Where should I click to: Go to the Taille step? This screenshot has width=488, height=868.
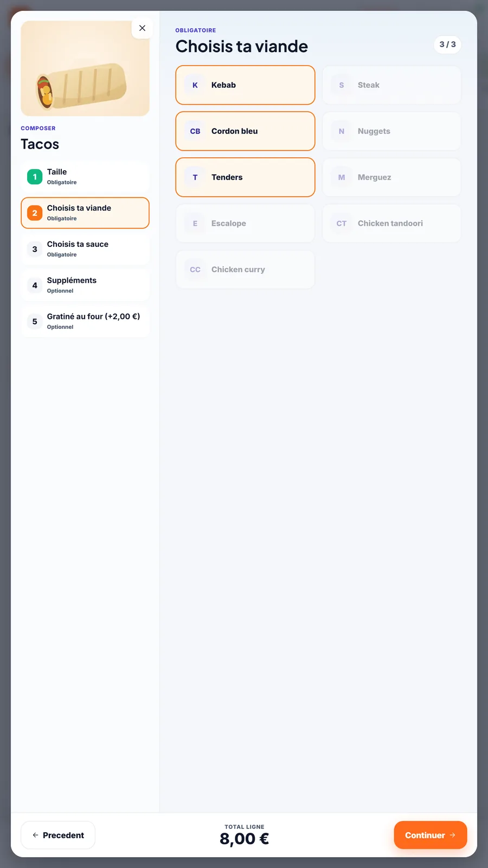tap(85, 177)
